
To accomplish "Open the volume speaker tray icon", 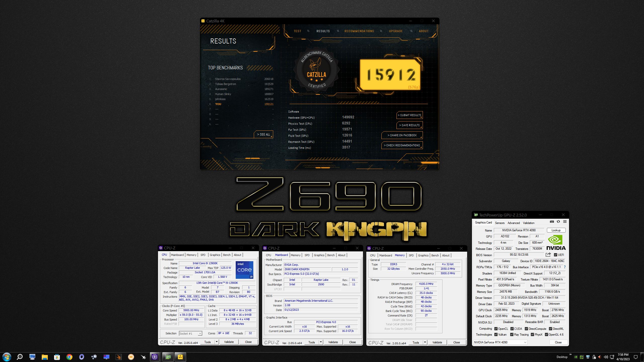I will (606, 357).
